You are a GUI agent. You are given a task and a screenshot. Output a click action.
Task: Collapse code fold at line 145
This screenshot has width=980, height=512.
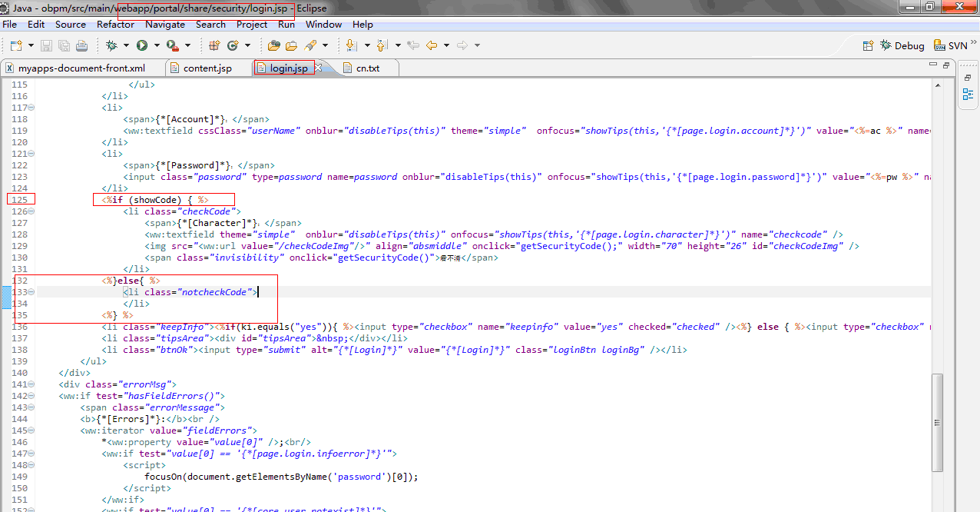point(31,431)
